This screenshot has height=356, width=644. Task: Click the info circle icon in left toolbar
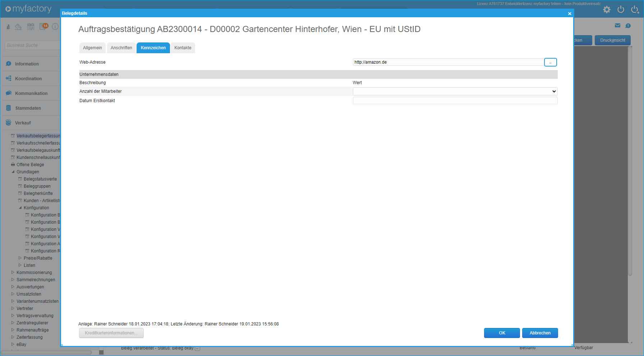[55, 27]
